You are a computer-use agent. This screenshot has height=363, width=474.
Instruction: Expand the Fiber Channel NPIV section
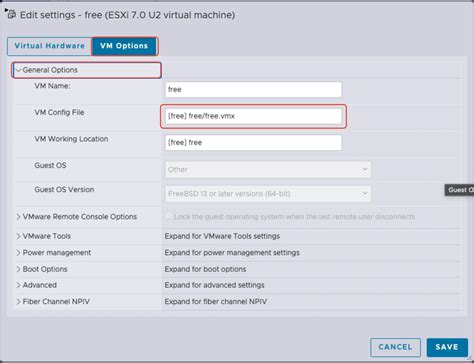click(19, 302)
